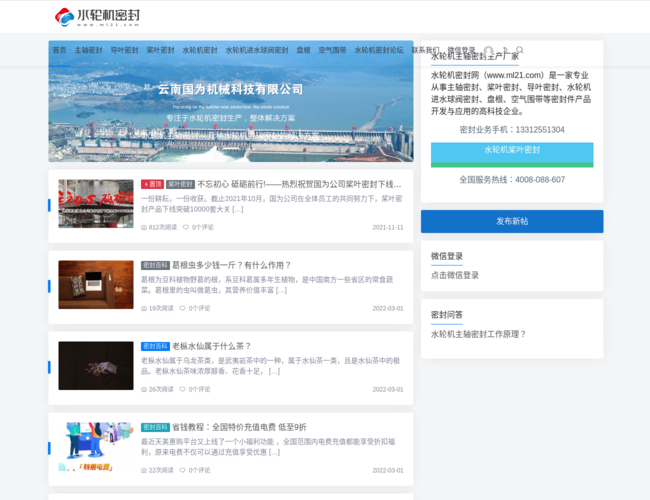Open the laptop thumbnail of 葛根虫 post
The height and width of the screenshot is (500, 650).
point(96,284)
